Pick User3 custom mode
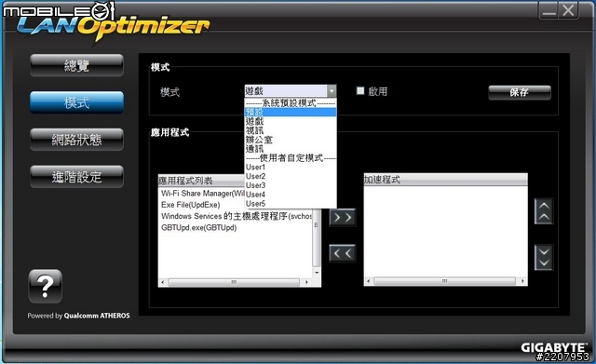The height and width of the screenshot is (364, 596). coord(291,185)
